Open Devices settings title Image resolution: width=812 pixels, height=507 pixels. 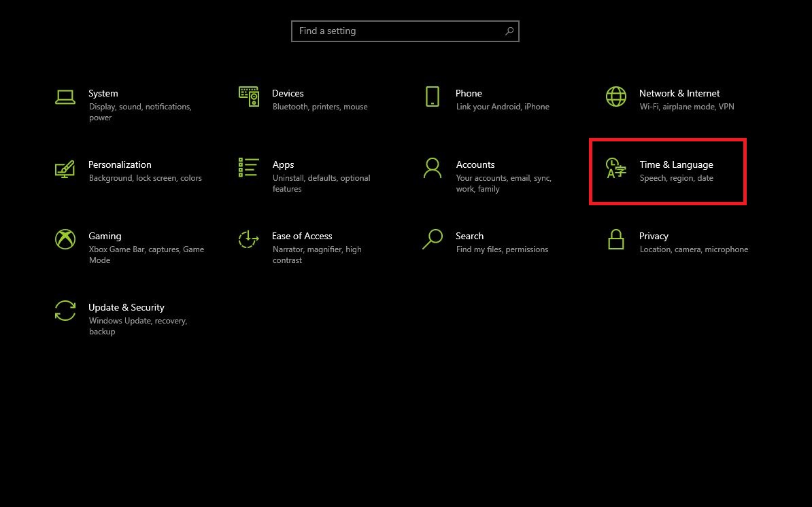pyautogui.click(x=288, y=93)
